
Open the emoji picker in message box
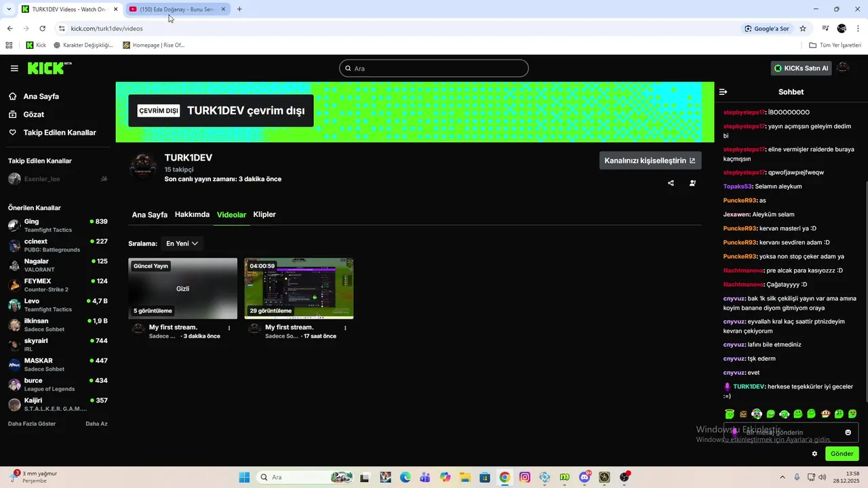coord(848,432)
